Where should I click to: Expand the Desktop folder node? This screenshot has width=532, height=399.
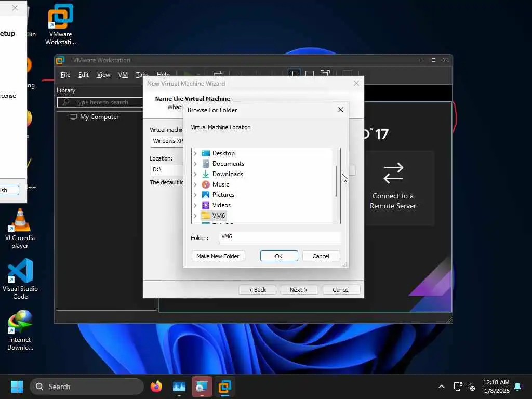pos(195,153)
